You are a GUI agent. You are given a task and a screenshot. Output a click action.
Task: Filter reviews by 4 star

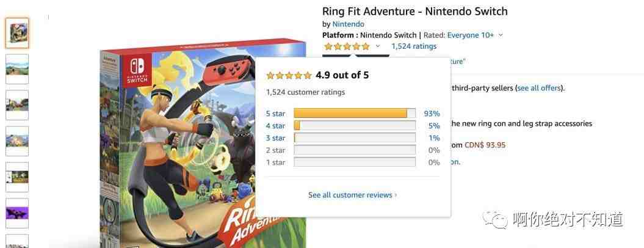point(275,126)
